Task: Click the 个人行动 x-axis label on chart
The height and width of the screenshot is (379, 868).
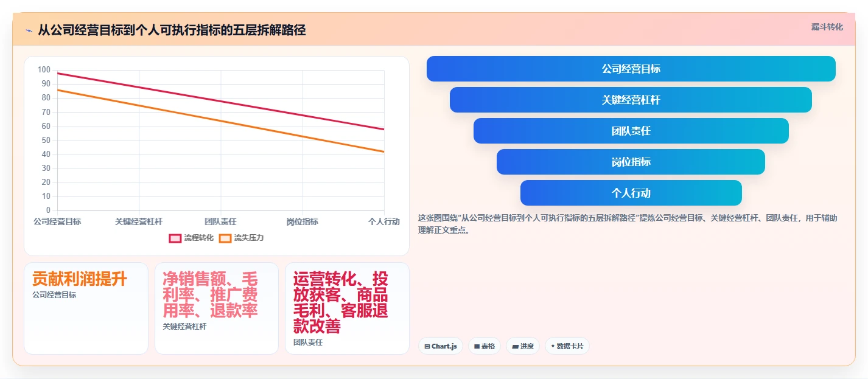Action: pyautogui.click(x=384, y=221)
